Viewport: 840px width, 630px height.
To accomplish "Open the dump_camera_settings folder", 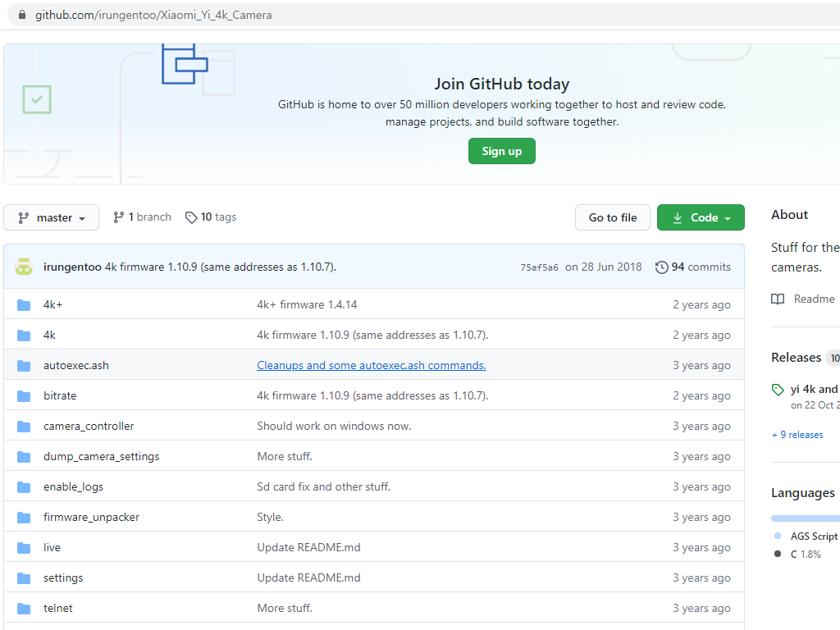I will click(x=101, y=456).
